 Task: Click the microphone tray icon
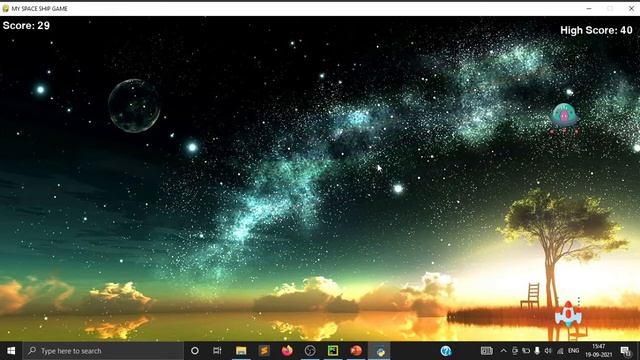(537, 351)
